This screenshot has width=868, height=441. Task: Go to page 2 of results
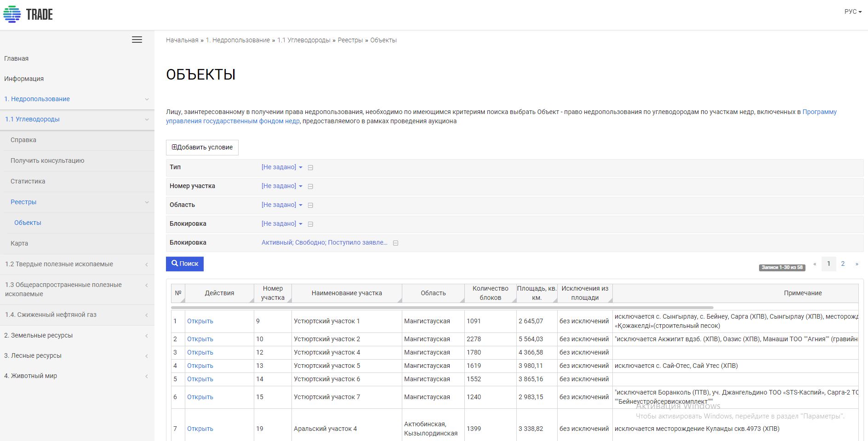coord(843,264)
